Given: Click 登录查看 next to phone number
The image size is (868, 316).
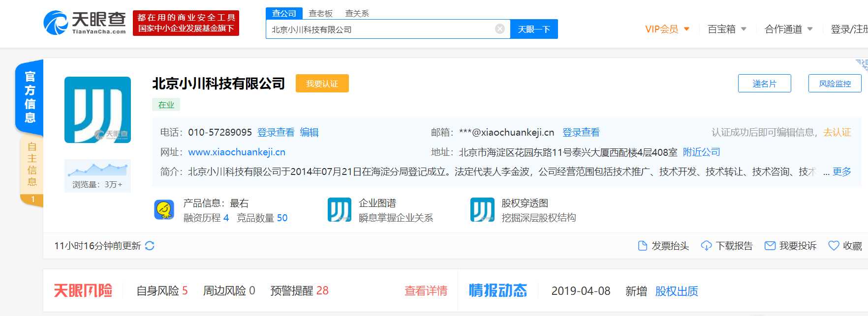Looking at the screenshot, I should click(276, 132).
